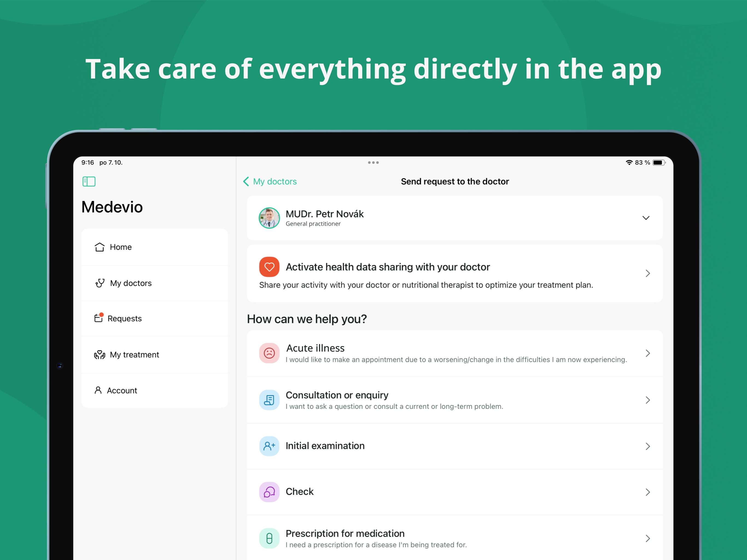
Task: Click the battery status icon
Action: [658, 162]
